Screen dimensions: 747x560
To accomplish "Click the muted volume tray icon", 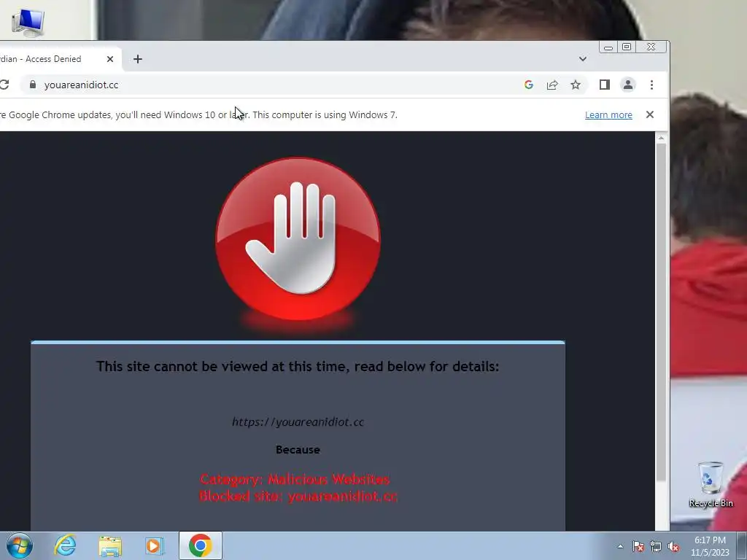I will tap(673, 546).
